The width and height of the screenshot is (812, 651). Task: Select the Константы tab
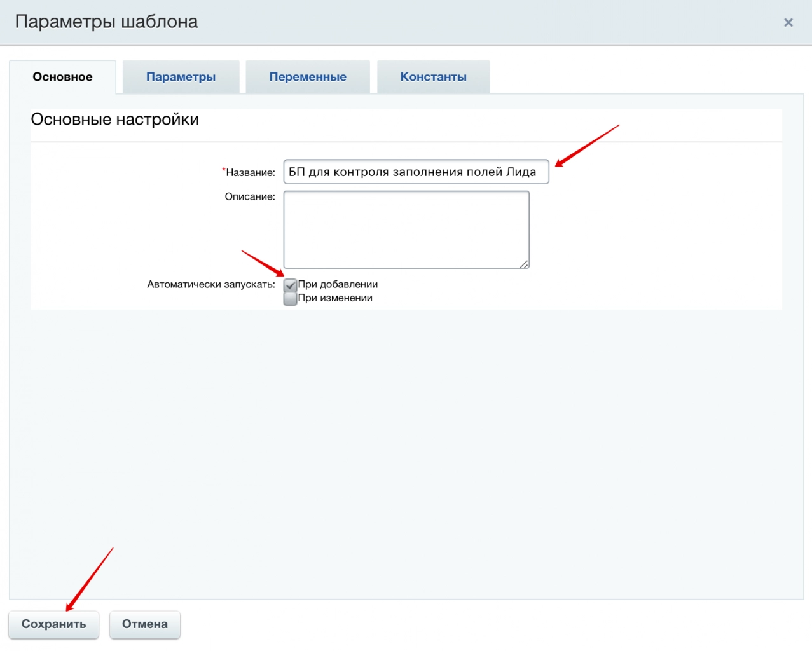coord(433,77)
